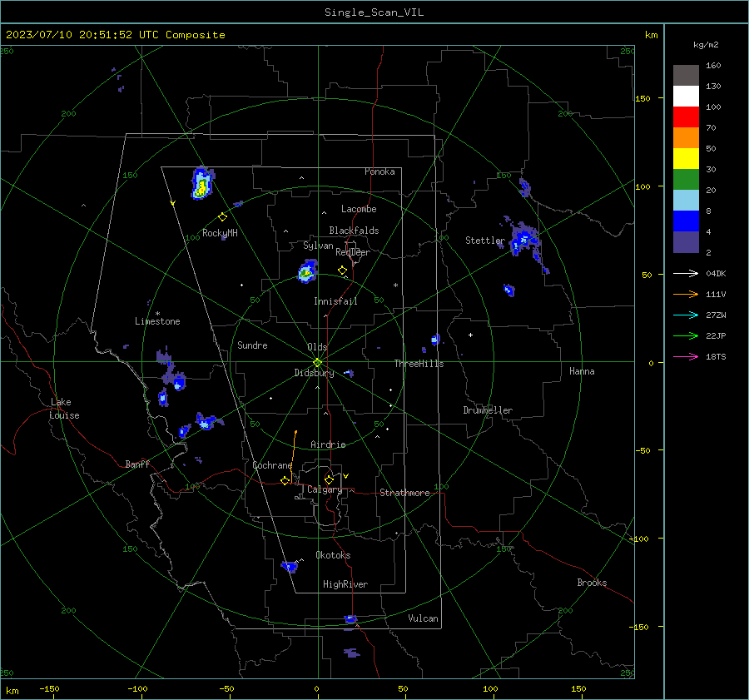Click the storm cell northwest of RockyMH

[202, 183]
